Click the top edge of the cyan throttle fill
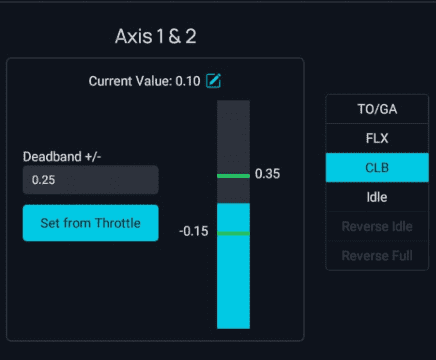Image resolution: width=436 pixels, height=360 pixels. tap(233, 204)
